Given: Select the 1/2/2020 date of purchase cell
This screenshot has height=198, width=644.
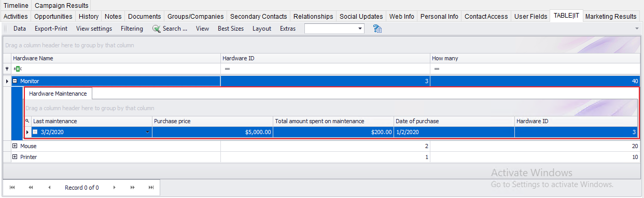Looking at the screenshot, I should 454,132.
